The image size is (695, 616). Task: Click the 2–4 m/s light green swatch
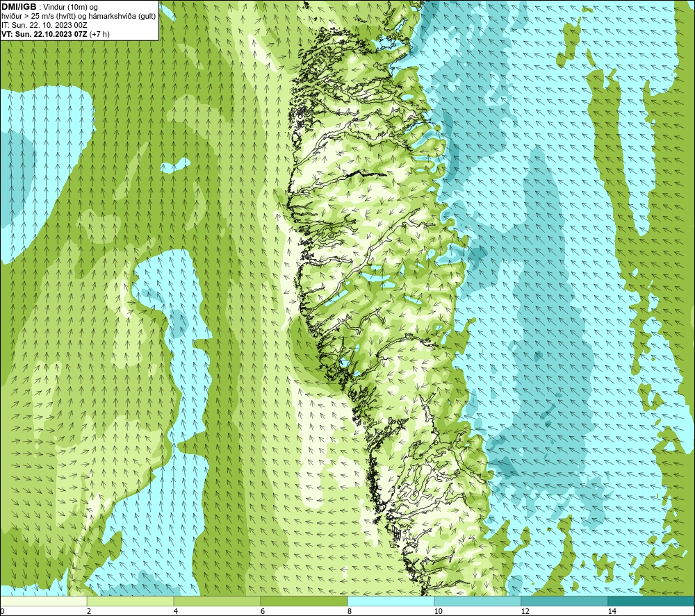(131, 601)
